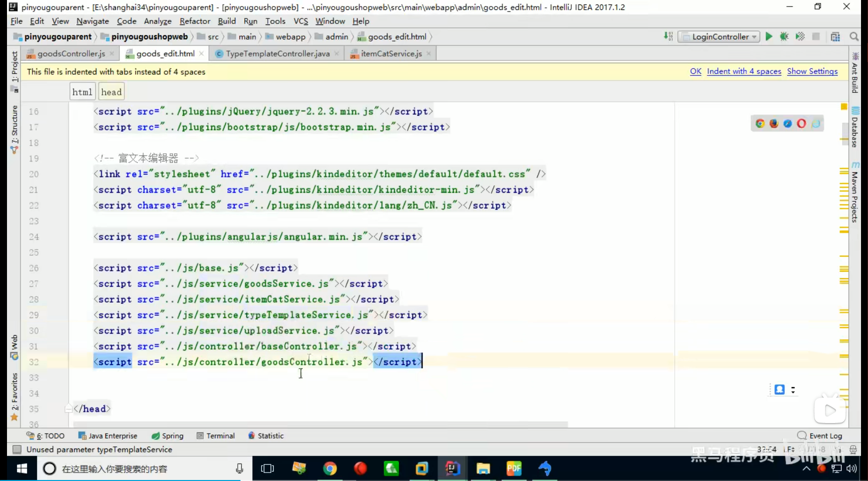Click the make project arrow icon
The image size is (868, 481).
[x=668, y=36]
